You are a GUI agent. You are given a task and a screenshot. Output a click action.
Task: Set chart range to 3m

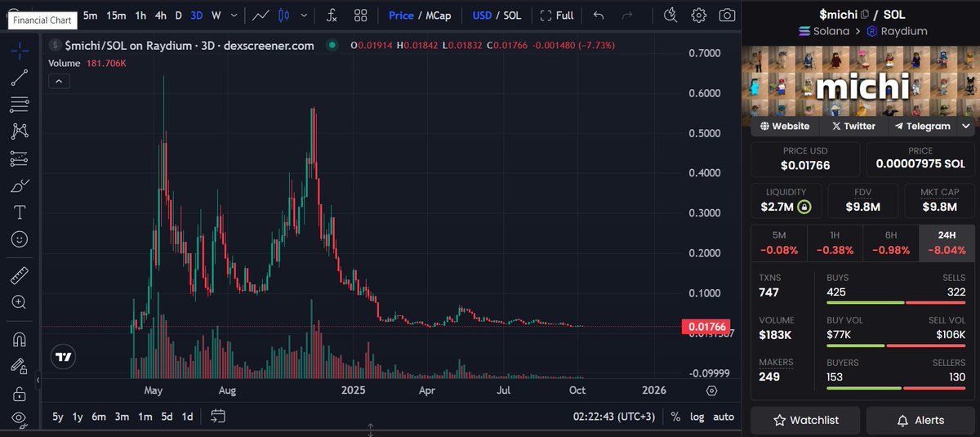[x=122, y=417]
